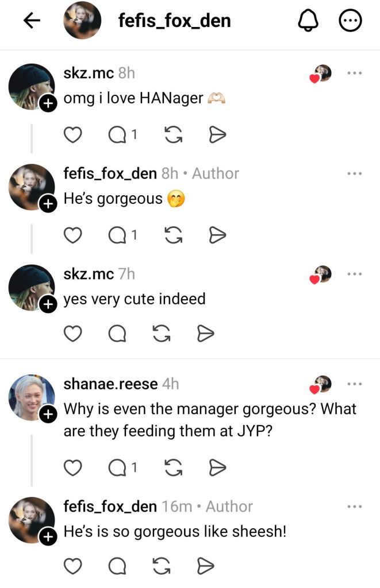
Task: Open the shanae.reese profile link
Action: pos(110,384)
